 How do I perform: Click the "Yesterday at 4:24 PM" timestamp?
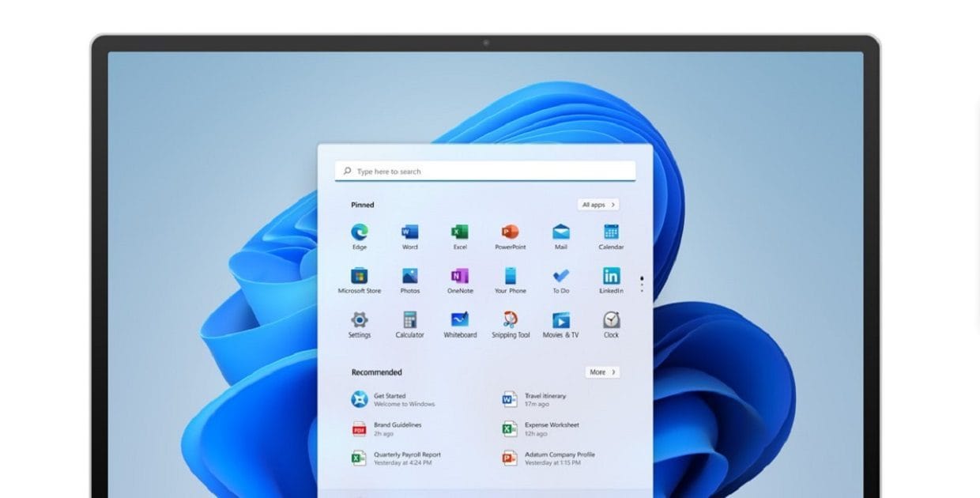(403, 462)
